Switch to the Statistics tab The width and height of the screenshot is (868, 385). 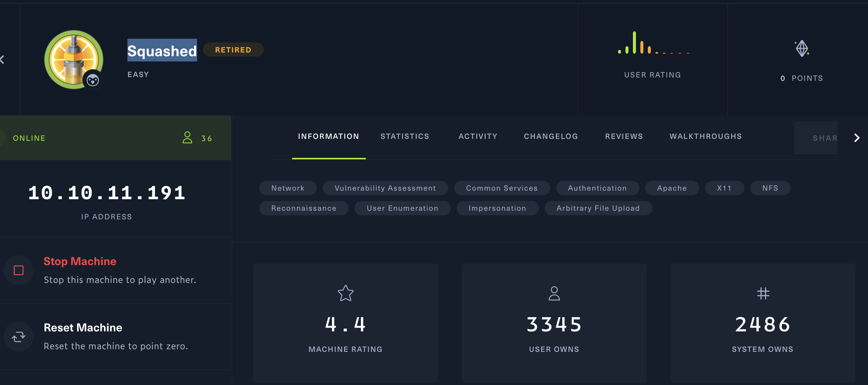coord(405,136)
